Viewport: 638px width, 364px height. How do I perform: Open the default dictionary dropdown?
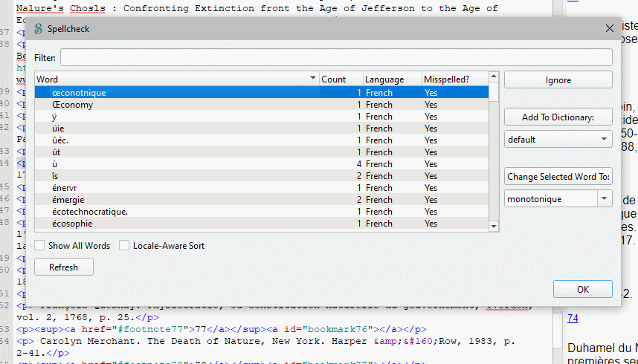(558, 140)
